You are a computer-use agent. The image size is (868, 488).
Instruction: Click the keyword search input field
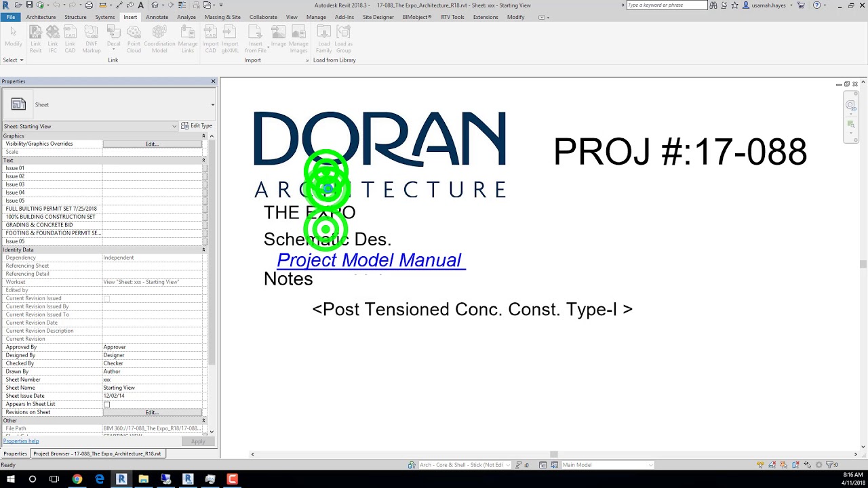coord(666,5)
